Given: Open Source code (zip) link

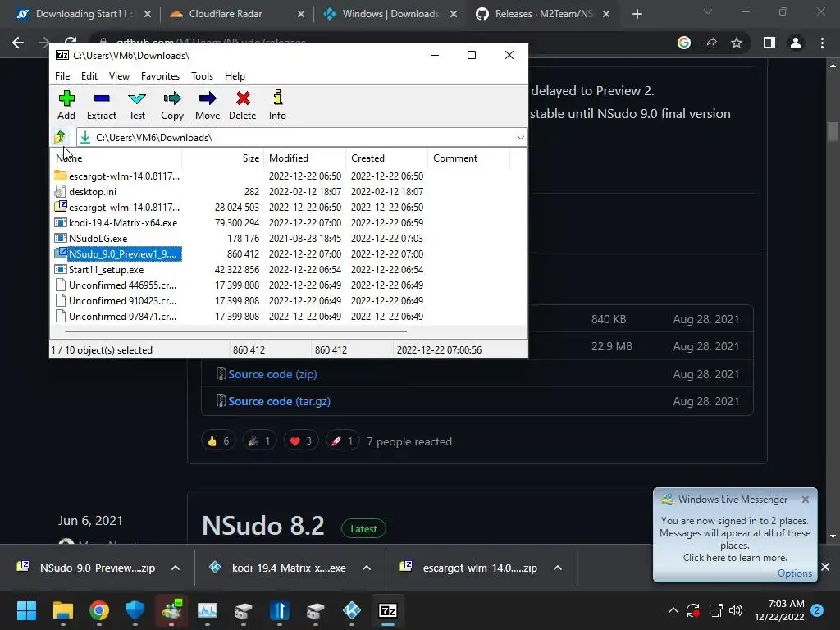Looking at the screenshot, I should [x=272, y=374].
